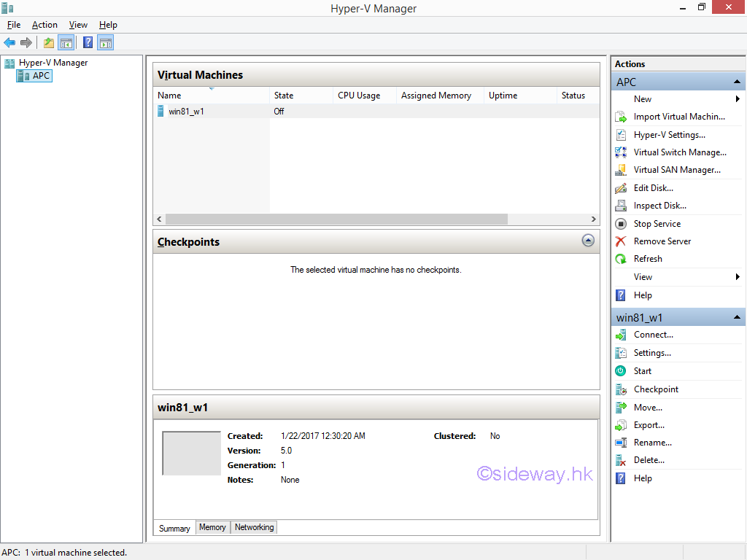Toggle the Show/Hide Action Pane toolbar button
The width and height of the screenshot is (747, 560).
(105, 43)
